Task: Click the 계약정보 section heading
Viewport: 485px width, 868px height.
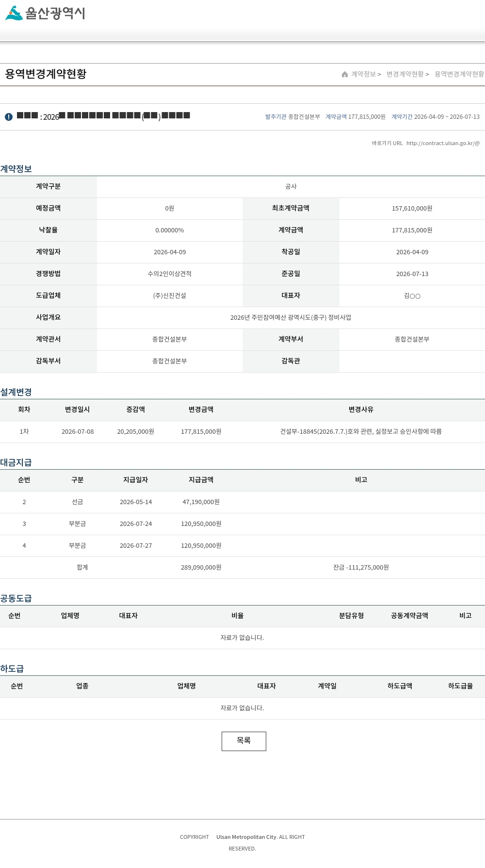Action: [16, 169]
